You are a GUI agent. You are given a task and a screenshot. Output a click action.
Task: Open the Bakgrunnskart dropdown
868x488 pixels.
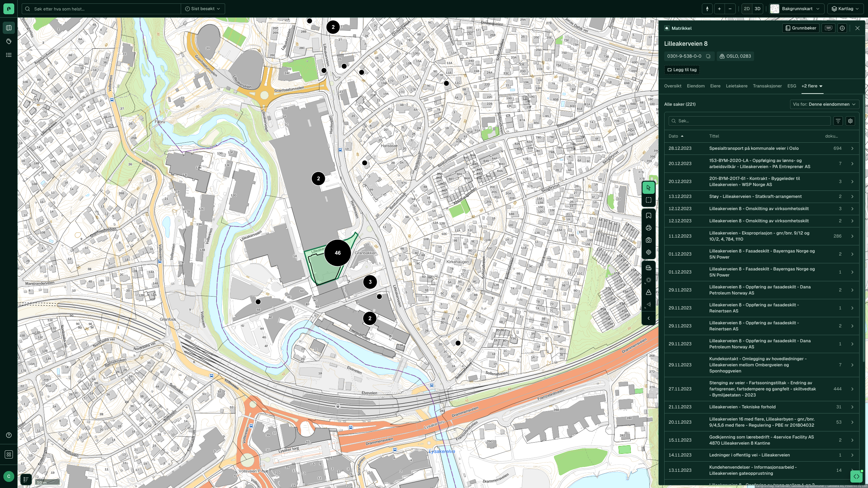[797, 9]
